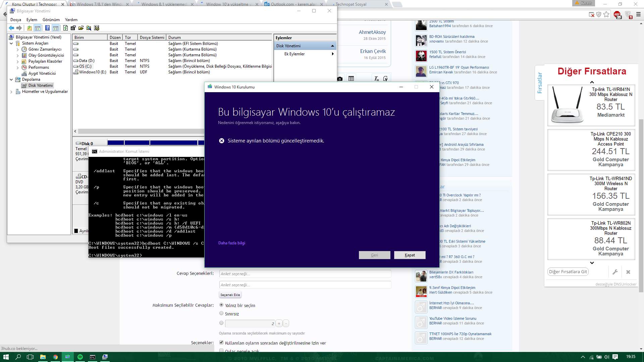Viewport: 644px width, 362px height.
Task: Click the settings list toolbar icon at toolbar end
Action: click(97, 28)
